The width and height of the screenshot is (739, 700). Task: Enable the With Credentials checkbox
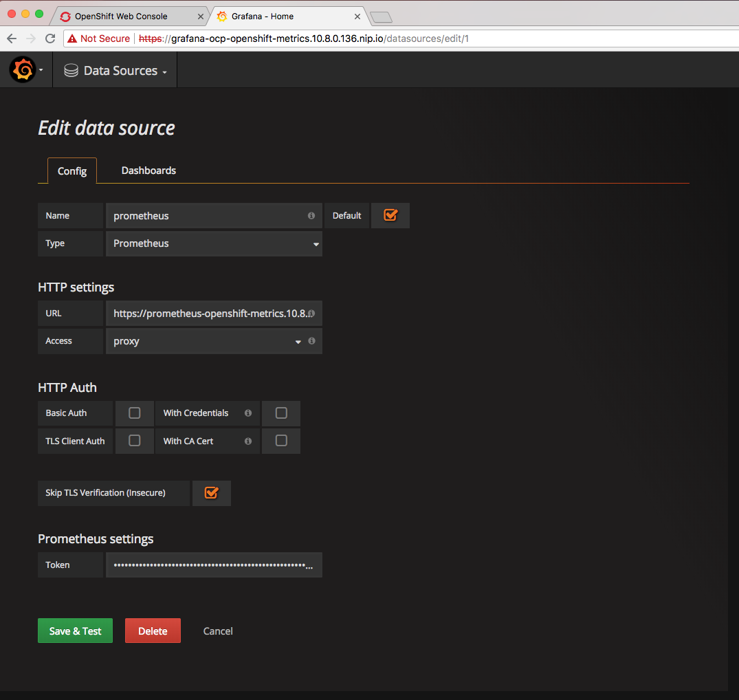click(281, 413)
